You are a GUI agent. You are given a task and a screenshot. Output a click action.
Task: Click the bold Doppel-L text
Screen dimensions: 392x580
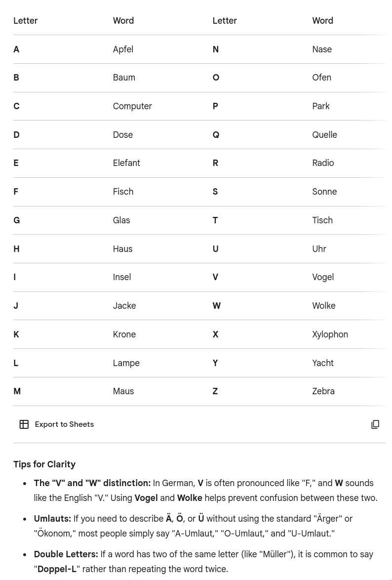[57, 569]
